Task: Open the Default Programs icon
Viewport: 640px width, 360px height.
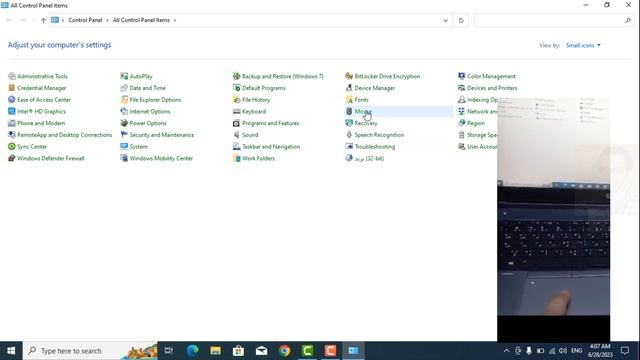Action: (236, 88)
